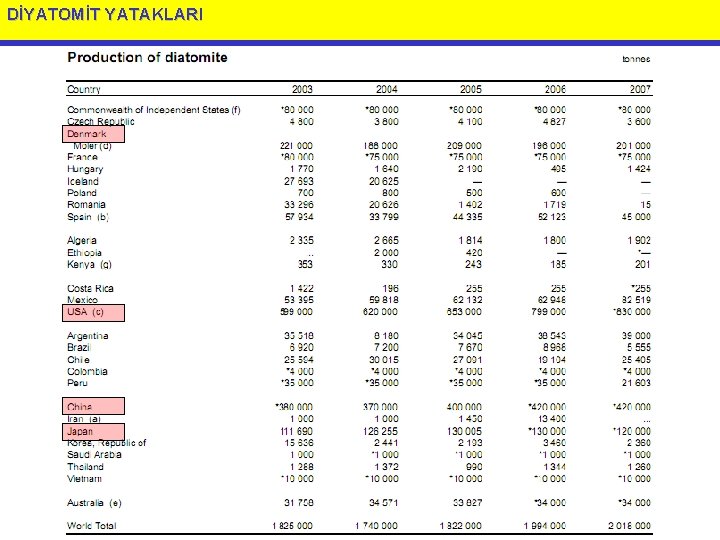Viewport: 720px width, 540px height.
Task: Select the Iceland row label
Action: pos(83,181)
